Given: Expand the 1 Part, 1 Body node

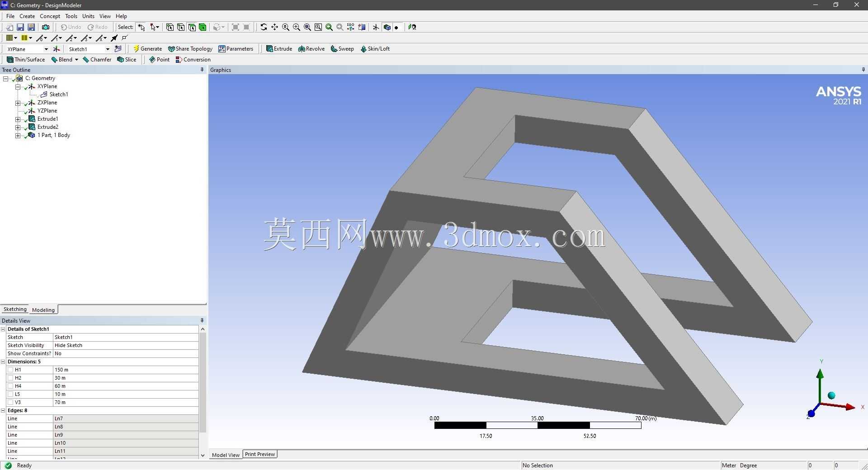Looking at the screenshot, I should pyautogui.click(x=18, y=136).
